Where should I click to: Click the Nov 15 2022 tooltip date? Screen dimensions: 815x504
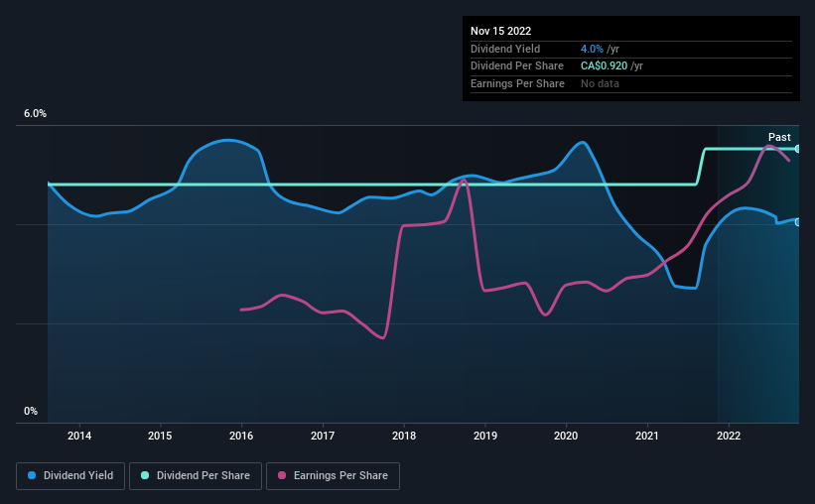[500, 31]
